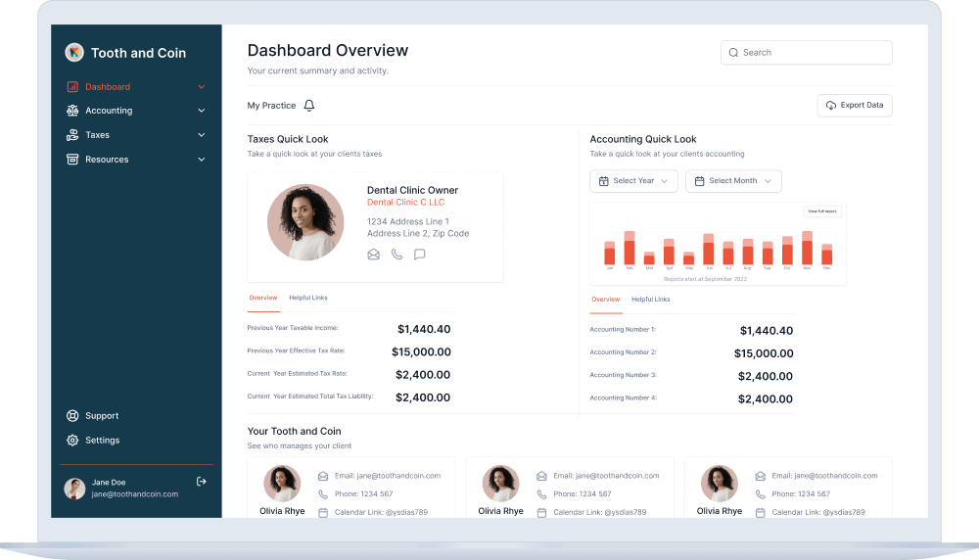Click the Taxes hand-coin icon in sidebar

pyautogui.click(x=72, y=135)
